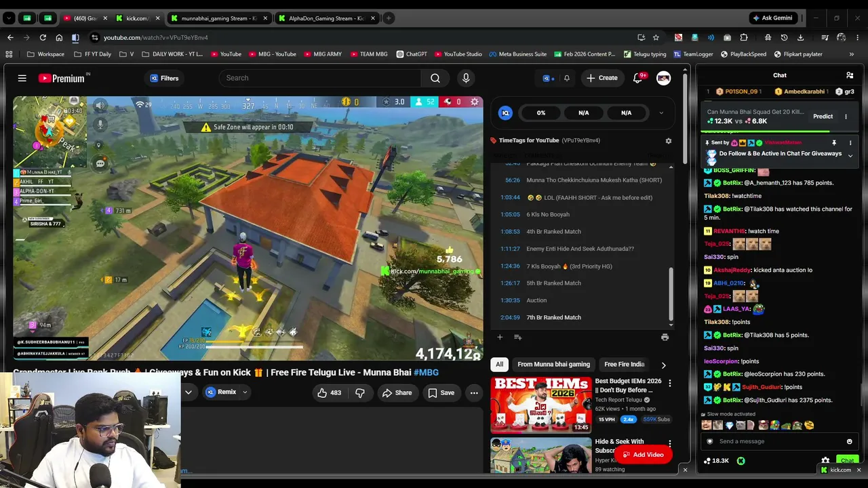Viewport: 868px width, 488px height.
Task: Open chat user list icon
Action: pyautogui.click(x=850, y=75)
